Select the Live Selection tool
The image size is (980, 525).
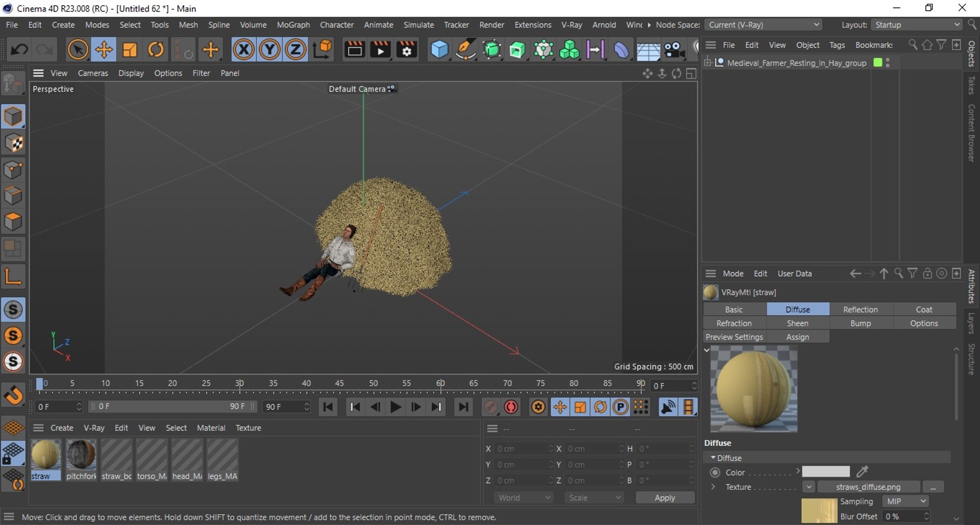pos(78,50)
